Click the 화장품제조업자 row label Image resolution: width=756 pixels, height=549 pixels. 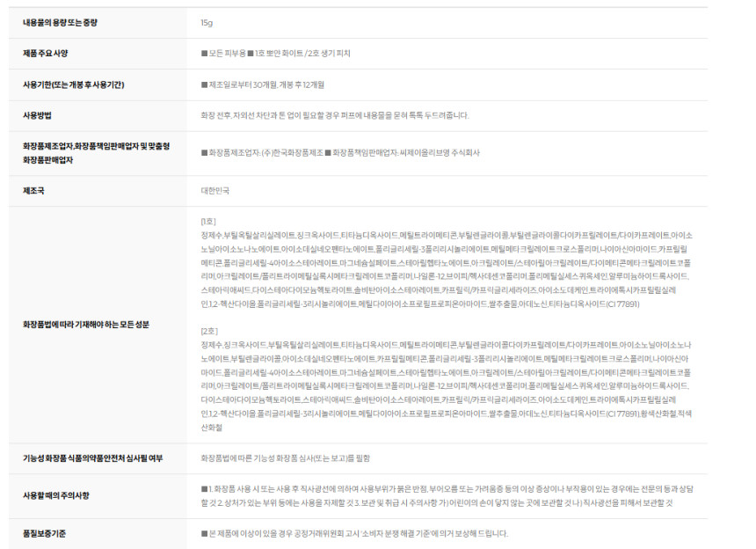[x=96, y=153]
